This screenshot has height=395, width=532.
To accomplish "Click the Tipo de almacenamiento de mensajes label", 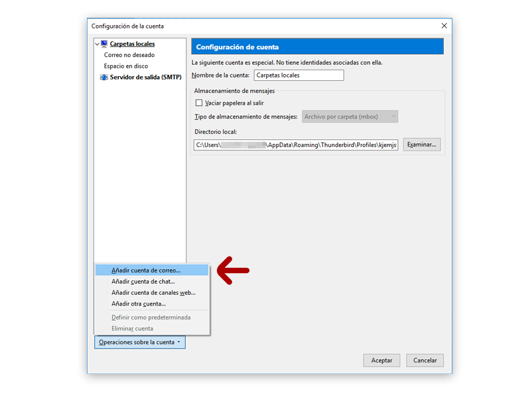I will click(246, 117).
